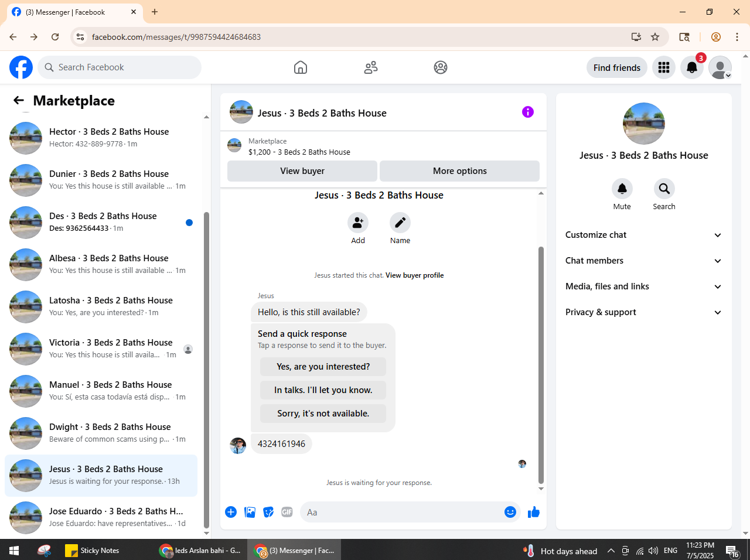Attach a photo with the image icon

[x=250, y=512]
